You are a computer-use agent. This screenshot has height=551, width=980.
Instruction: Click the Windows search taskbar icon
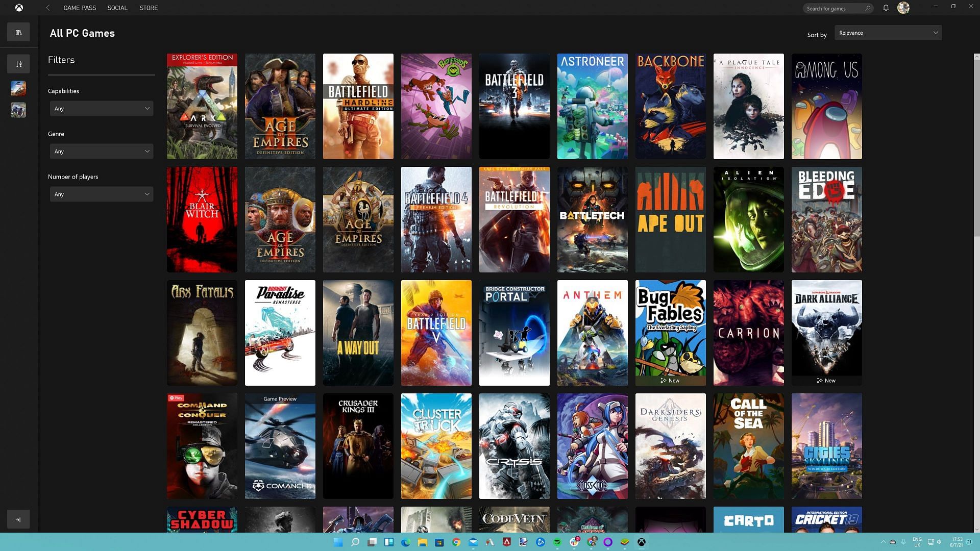tap(355, 542)
